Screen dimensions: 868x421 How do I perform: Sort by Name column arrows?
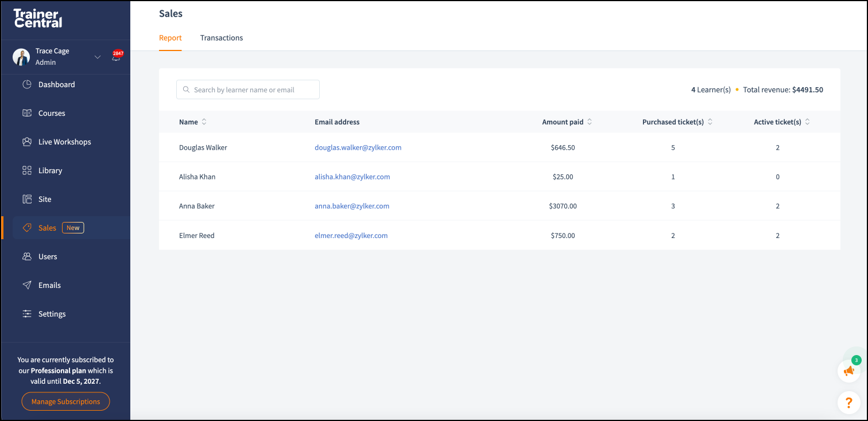pos(204,122)
